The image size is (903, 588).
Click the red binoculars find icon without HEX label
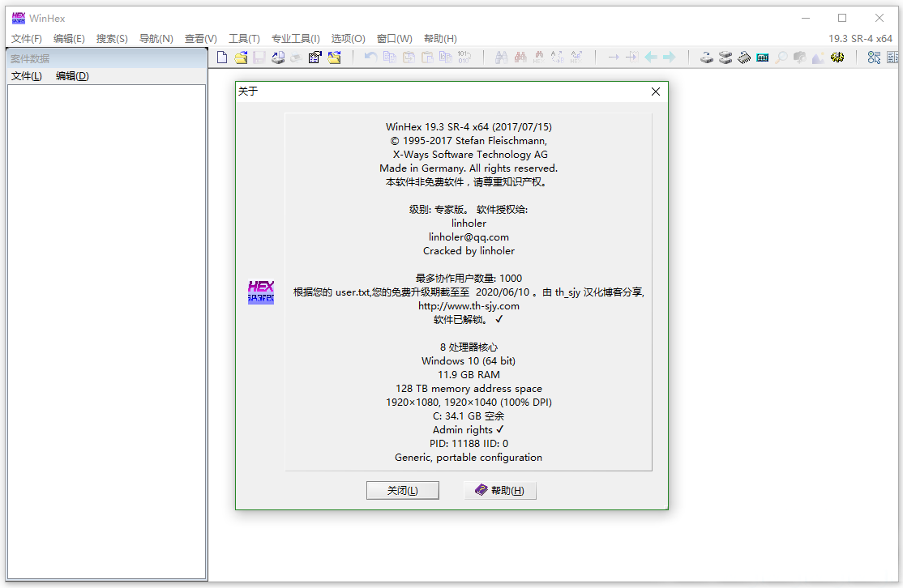coord(520,57)
